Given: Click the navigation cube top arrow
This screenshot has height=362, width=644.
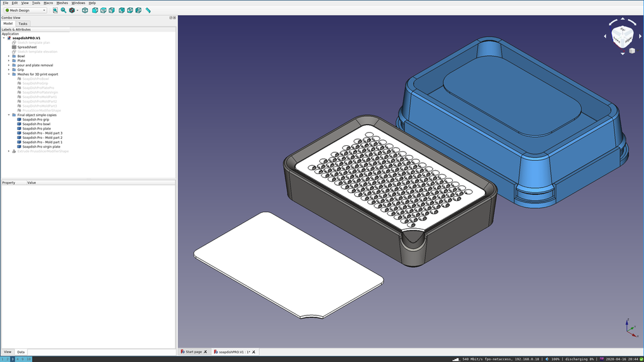Looking at the screenshot, I should [x=623, y=19].
